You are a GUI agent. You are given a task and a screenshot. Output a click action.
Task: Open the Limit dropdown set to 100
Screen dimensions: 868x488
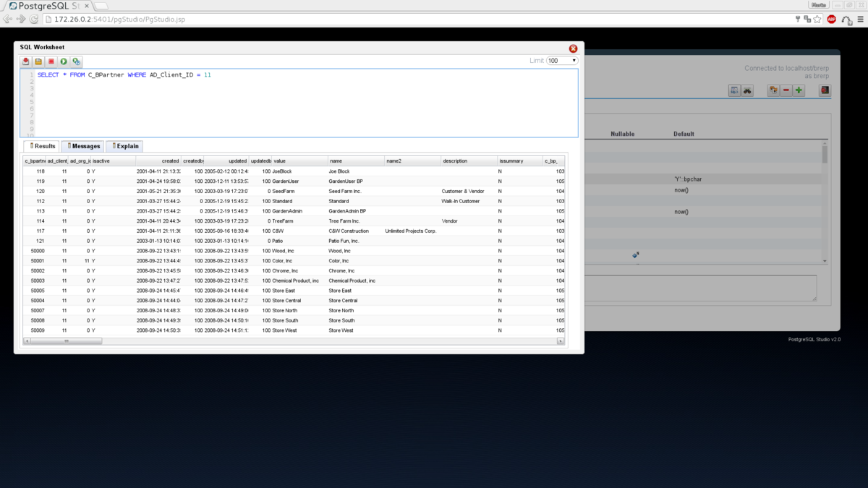click(562, 61)
